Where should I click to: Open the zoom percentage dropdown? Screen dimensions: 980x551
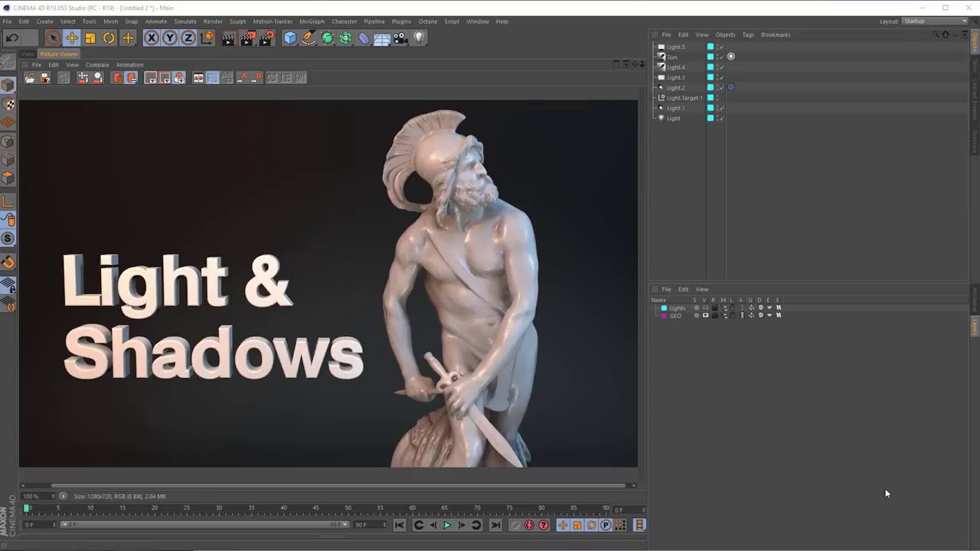click(x=39, y=496)
